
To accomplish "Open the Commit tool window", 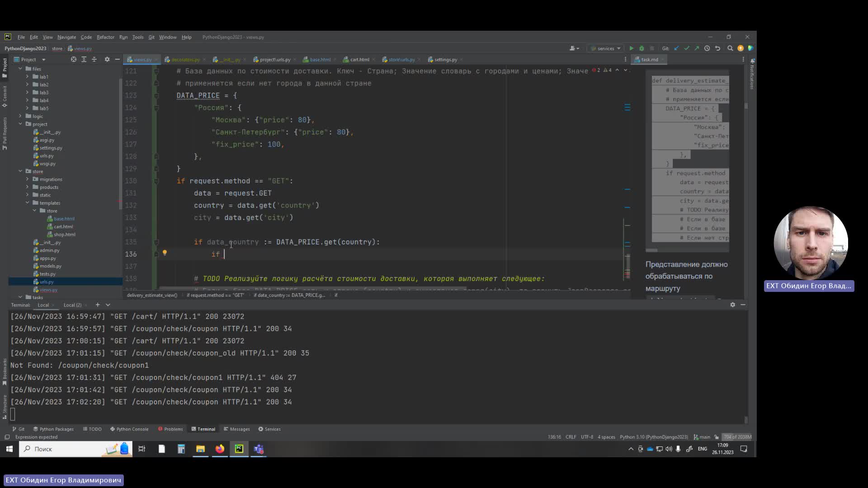I will tap(5, 96).
